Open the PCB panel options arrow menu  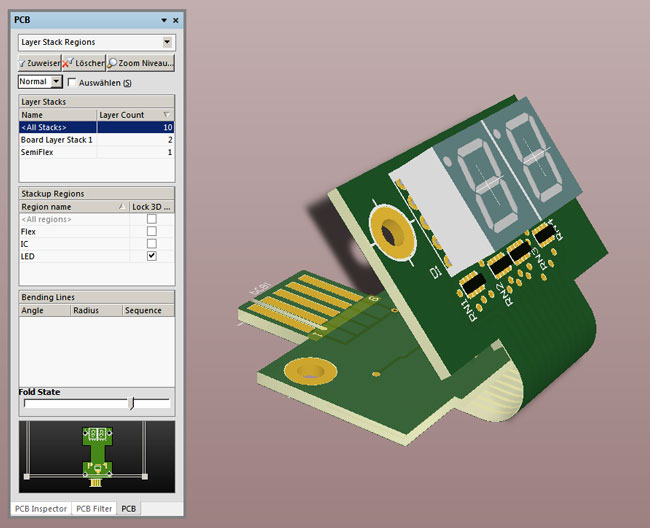[164, 21]
